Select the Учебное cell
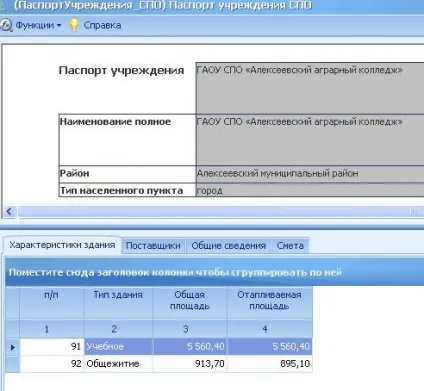The width and height of the screenshot is (424, 391). (118, 347)
